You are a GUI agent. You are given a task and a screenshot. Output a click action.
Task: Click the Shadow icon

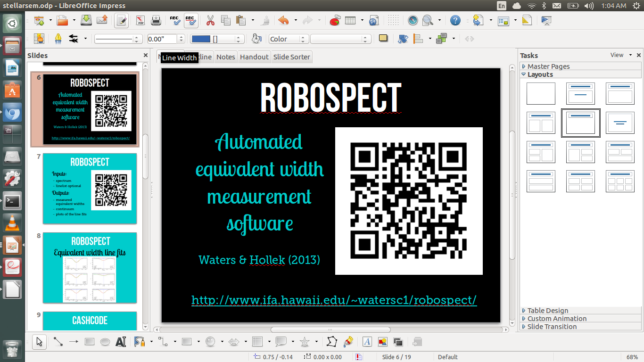point(383,39)
